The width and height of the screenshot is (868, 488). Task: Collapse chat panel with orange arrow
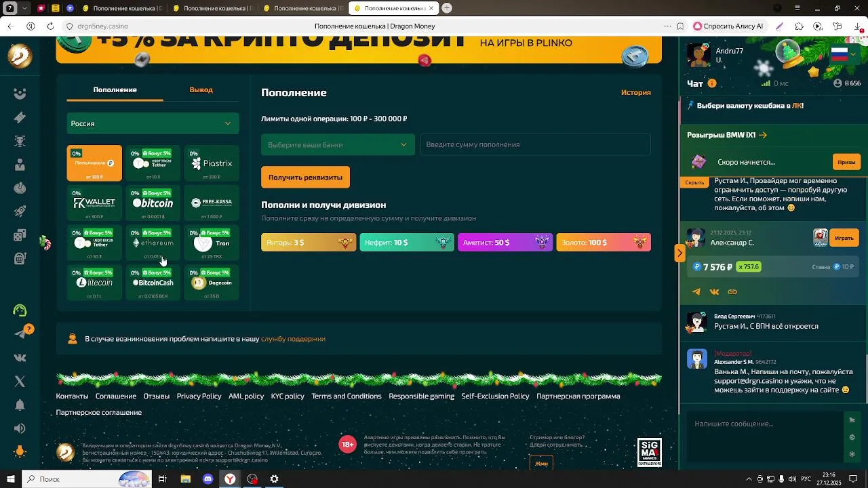point(679,253)
